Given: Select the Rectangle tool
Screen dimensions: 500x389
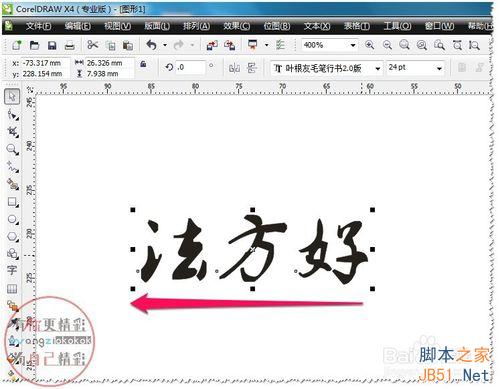Looking at the screenshot, I should pos(12,202).
